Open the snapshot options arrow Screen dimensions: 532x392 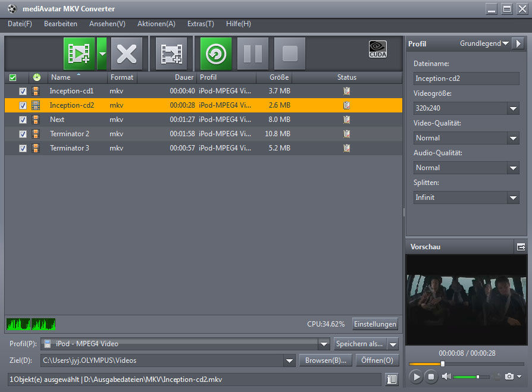coord(519,377)
